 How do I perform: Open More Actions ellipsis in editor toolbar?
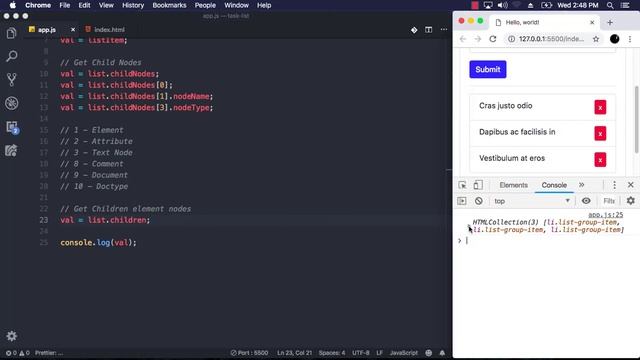[x=444, y=30]
